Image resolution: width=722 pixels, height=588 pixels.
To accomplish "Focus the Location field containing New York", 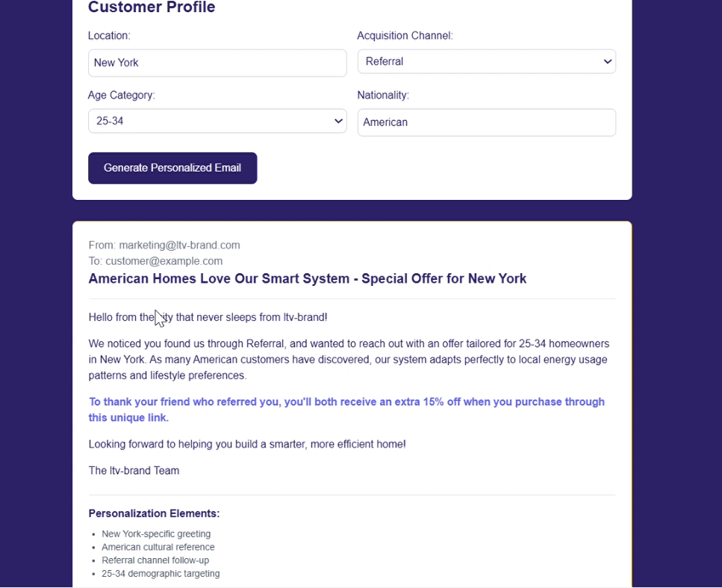I will click(217, 63).
